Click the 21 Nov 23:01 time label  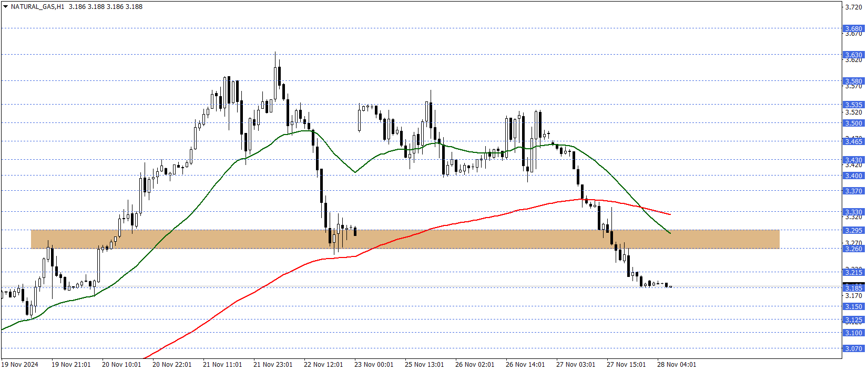tap(273, 365)
